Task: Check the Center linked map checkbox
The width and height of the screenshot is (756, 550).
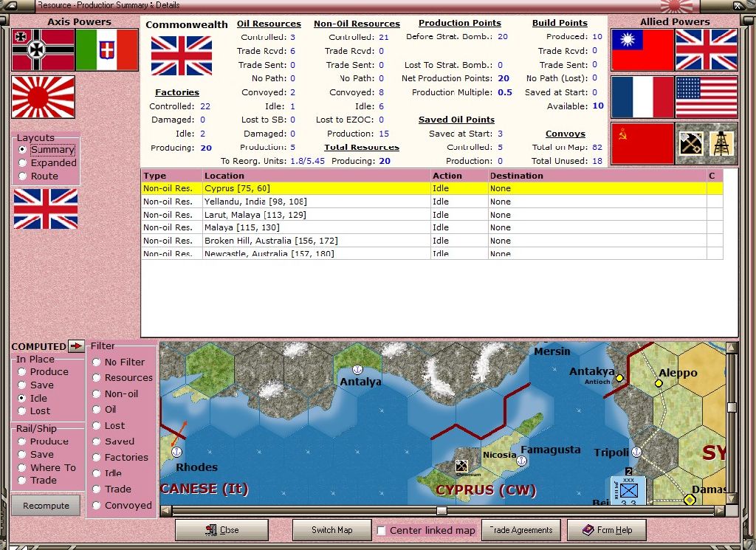Action: click(381, 530)
